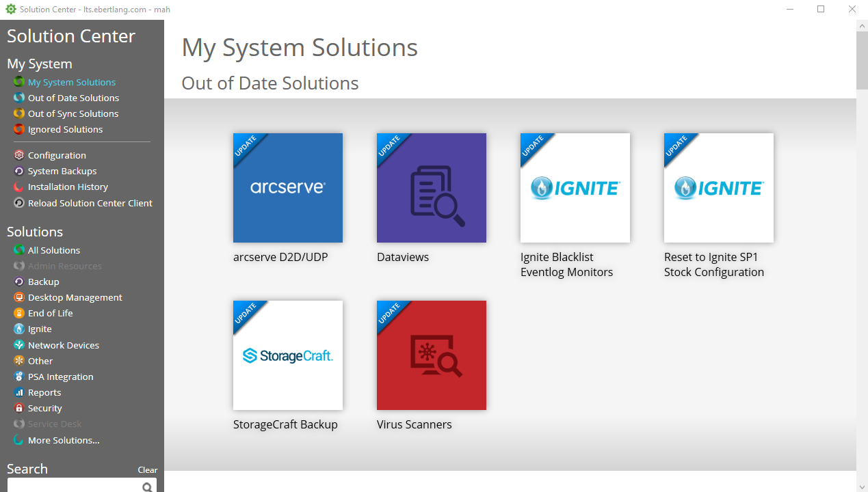The image size is (868, 492).
Task: Go to Out of Date Solutions
Action: [x=73, y=98]
